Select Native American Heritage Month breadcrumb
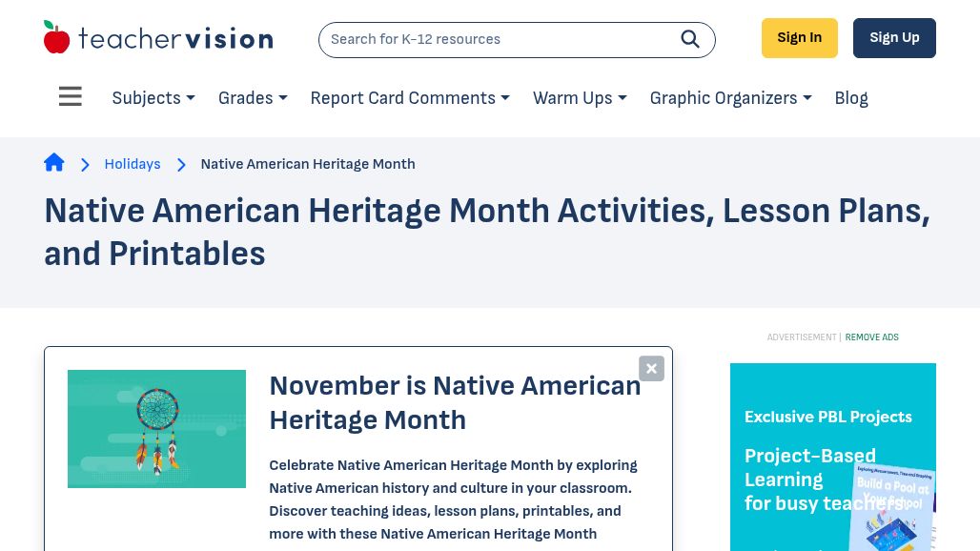The height and width of the screenshot is (551, 980). 307,164
